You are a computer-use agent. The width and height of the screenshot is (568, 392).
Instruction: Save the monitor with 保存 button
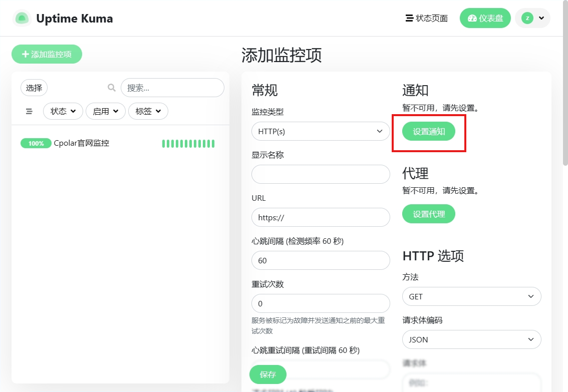coord(268,374)
